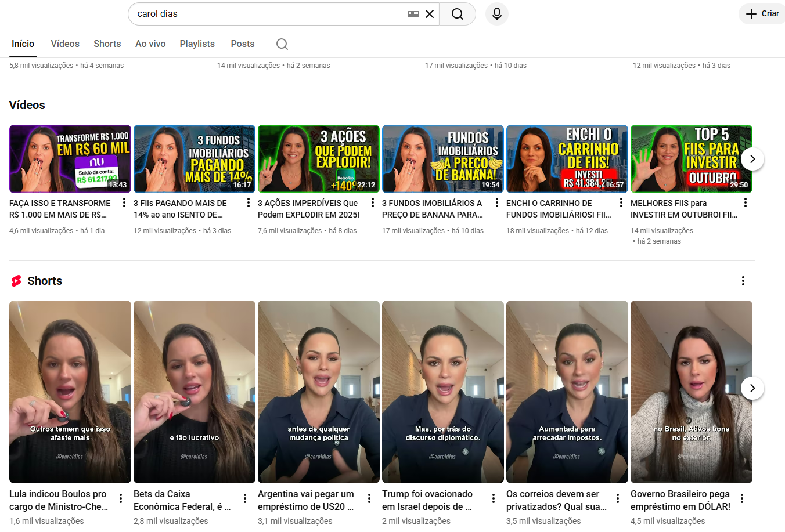This screenshot has height=532, width=785.
Task: Open menu for 'FAÇA ISSO E TRANSFORME' video
Action: 124,202
